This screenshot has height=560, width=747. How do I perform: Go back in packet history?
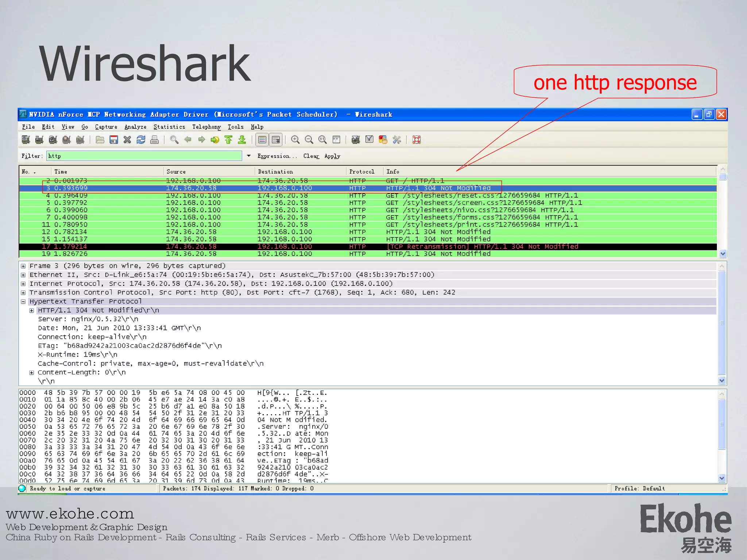188,140
